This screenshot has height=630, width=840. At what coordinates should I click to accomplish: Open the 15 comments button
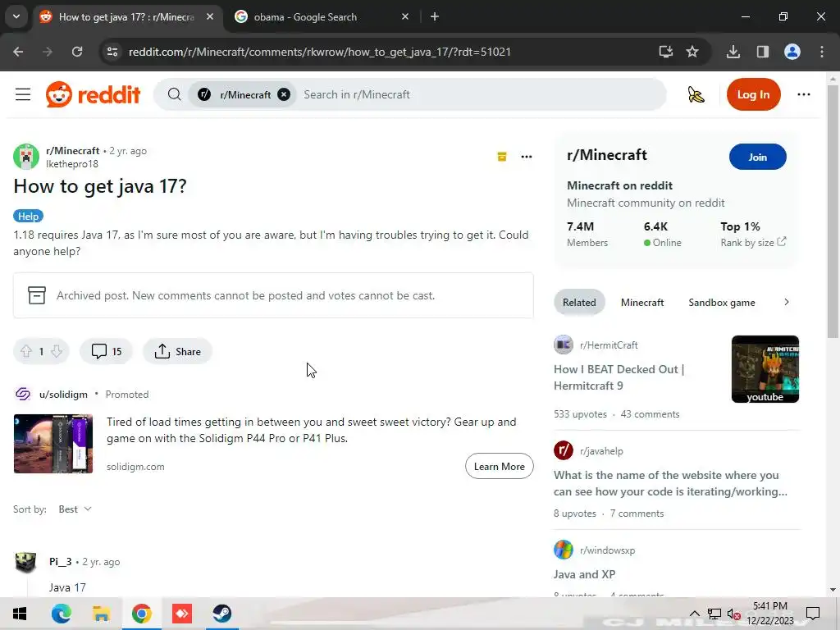pyautogui.click(x=106, y=351)
